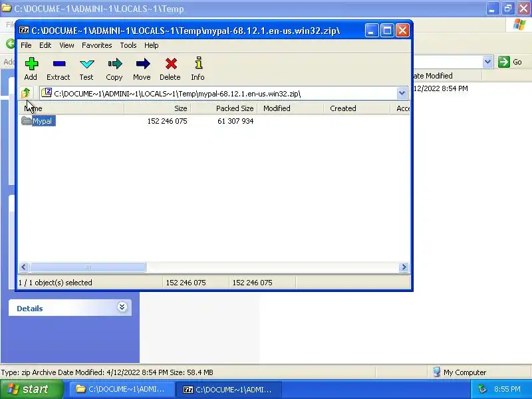Screen dimensions: 532x399
Task: Click the Details panel title
Action: pos(30,309)
